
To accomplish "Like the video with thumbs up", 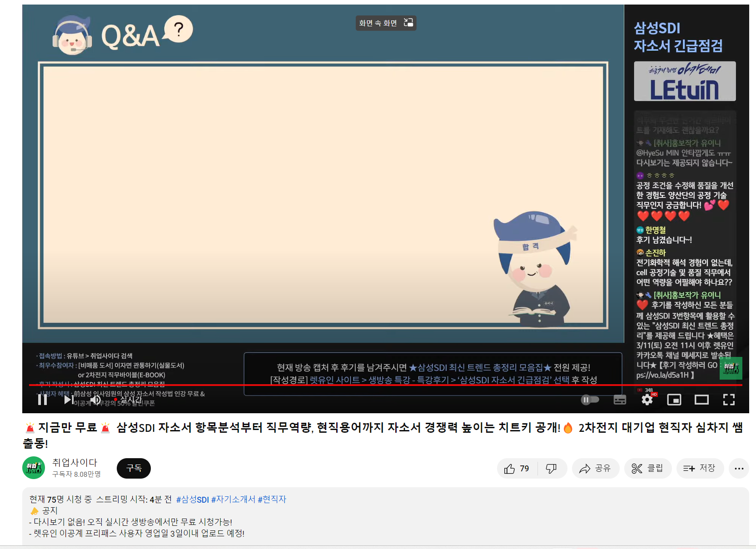I will pos(517,469).
